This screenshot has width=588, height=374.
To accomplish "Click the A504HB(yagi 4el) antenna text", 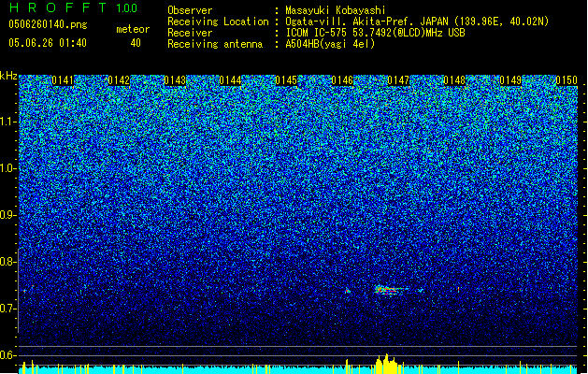I will tap(330, 44).
